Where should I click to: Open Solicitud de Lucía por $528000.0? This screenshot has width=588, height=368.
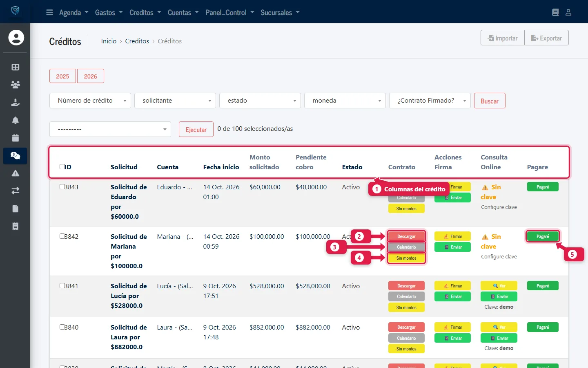click(129, 296)
